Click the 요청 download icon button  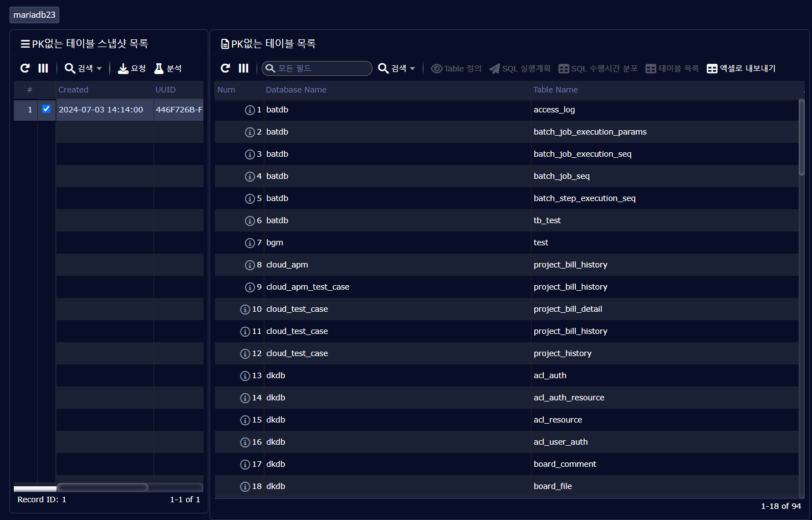[131, 68]
